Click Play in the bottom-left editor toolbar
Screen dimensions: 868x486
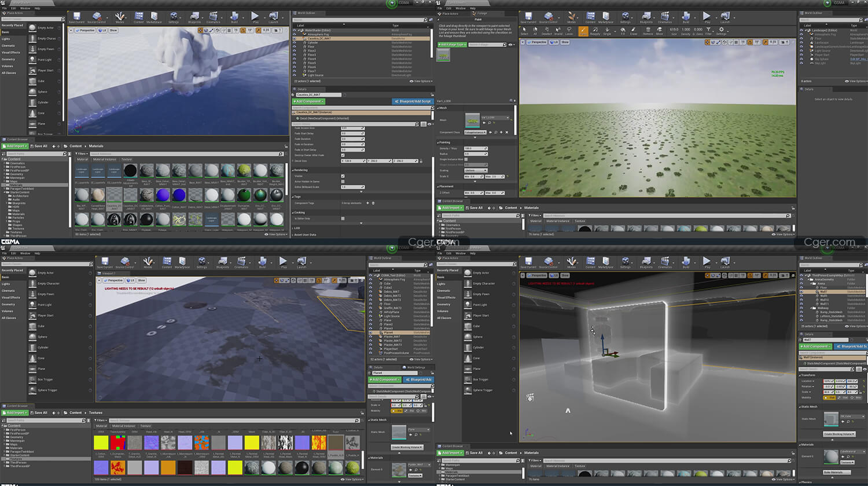[x=284, y=262]
